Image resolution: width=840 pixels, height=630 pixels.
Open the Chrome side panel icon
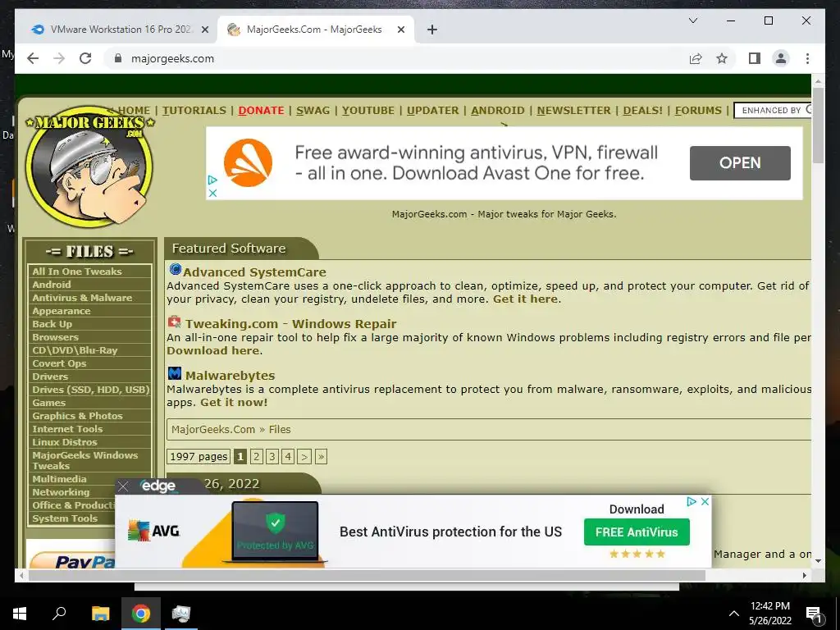[x=755, y=58]
